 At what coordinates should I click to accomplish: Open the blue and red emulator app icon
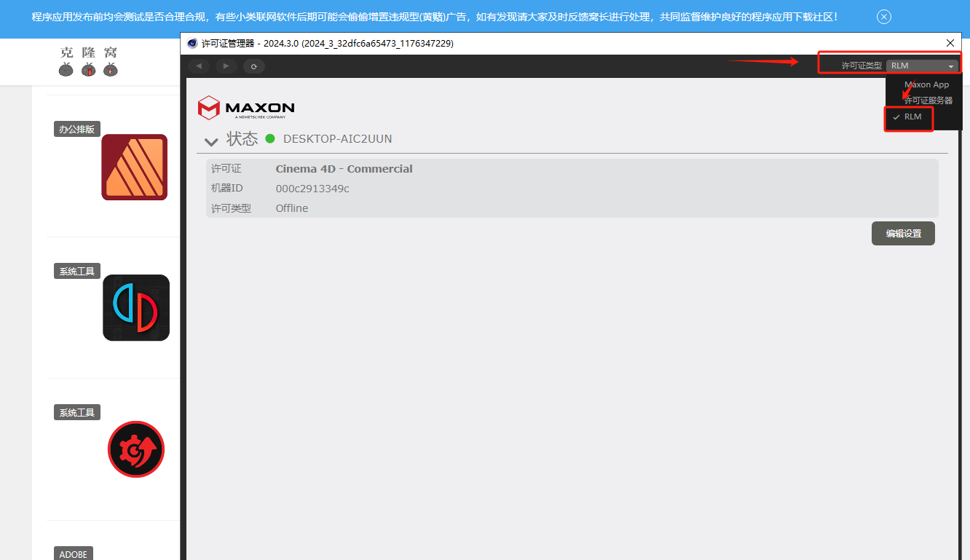(x=136, y=308)
